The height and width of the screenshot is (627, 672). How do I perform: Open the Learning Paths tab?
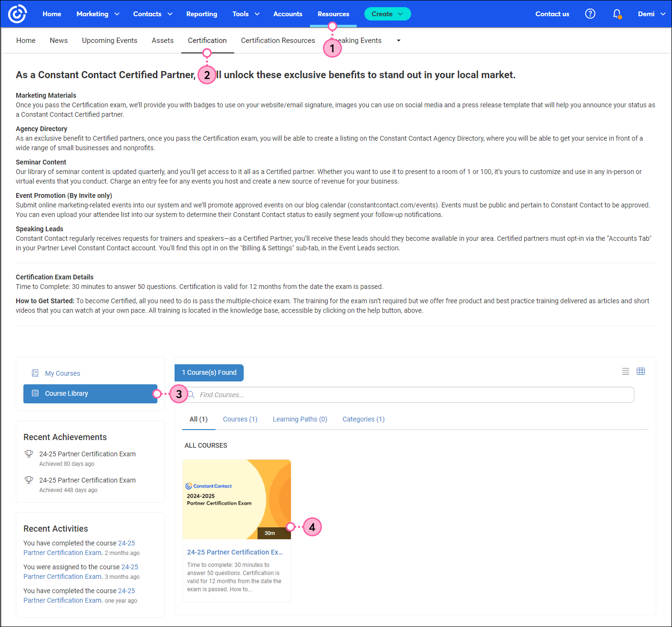tap(300, 419)
